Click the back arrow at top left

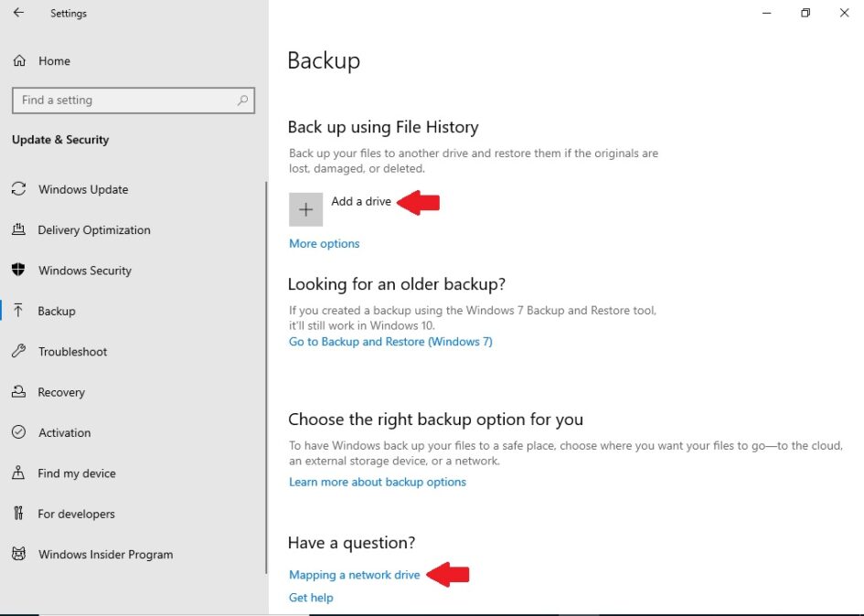click(18, 13)
